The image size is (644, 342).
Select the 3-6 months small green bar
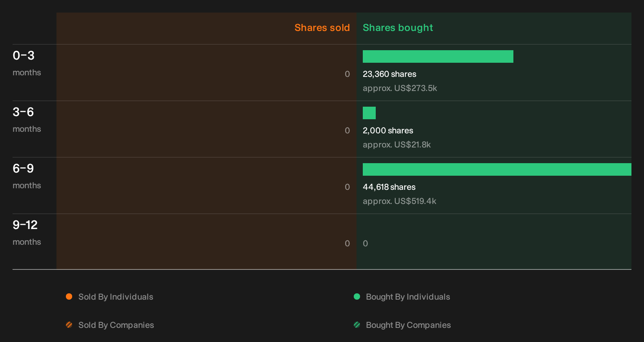pos(369,113)
